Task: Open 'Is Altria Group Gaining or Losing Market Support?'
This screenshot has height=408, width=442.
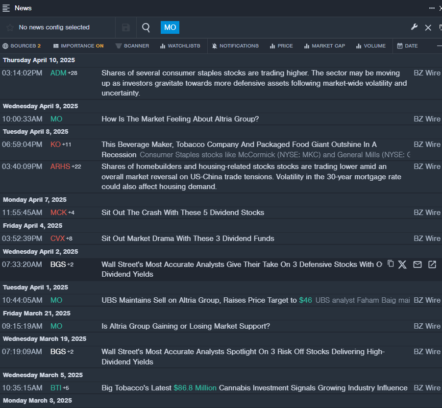Action: tap(186, 326)
